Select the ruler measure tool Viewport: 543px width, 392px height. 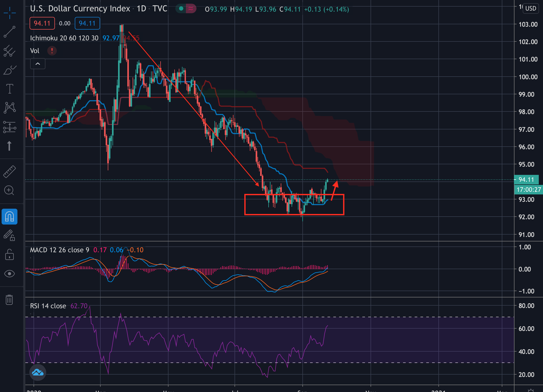10,171
